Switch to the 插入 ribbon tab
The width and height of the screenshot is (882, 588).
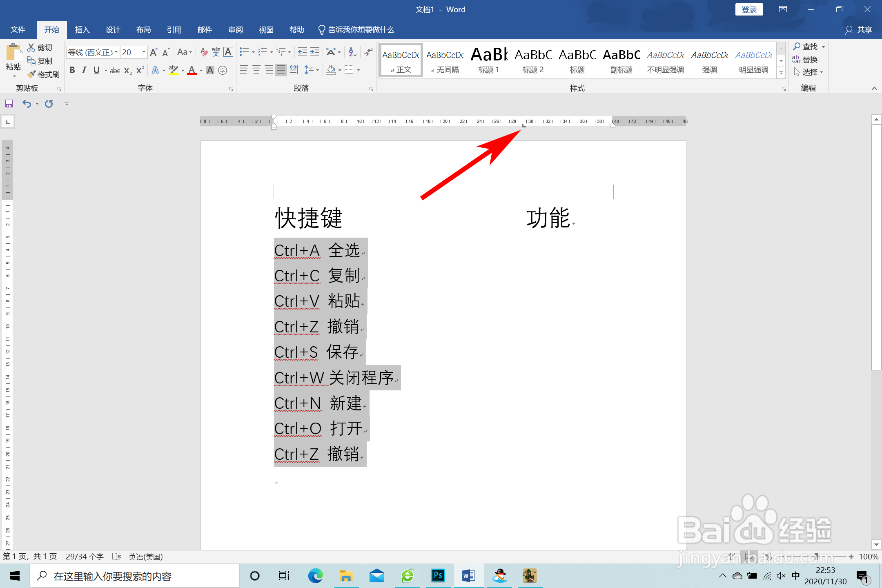pyautogui.click(x=82, y=29)
